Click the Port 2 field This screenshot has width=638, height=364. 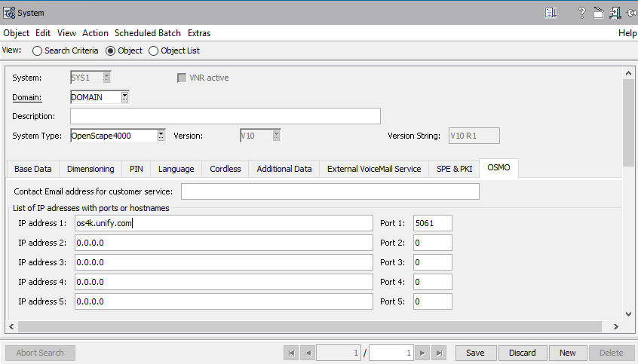click(433, 243)
